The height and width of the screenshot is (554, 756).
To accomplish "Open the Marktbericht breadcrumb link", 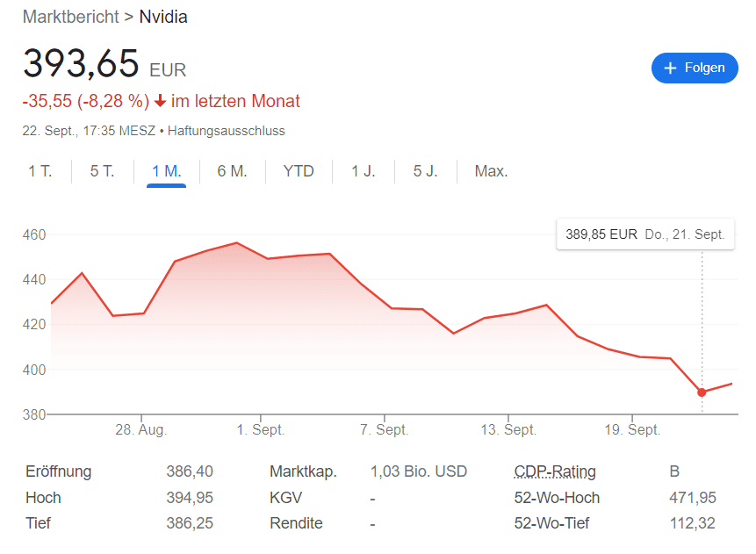I will [70, 17].
